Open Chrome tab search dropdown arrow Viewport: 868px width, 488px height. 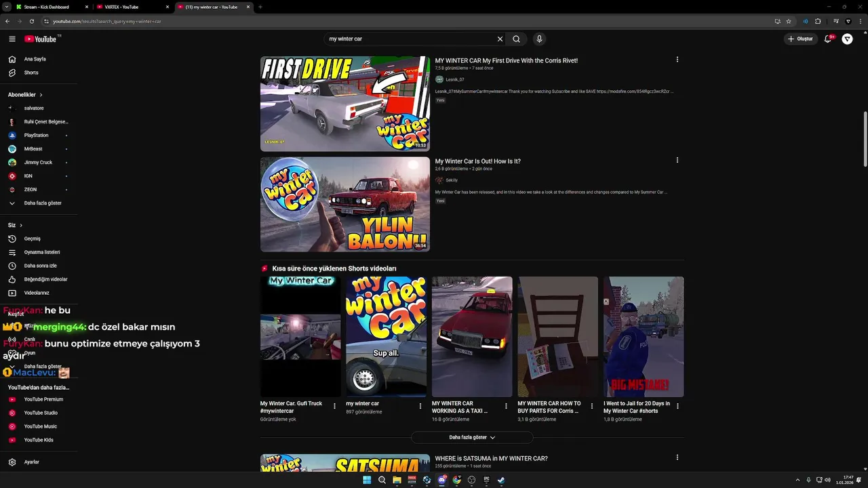[x=7, y=7]
